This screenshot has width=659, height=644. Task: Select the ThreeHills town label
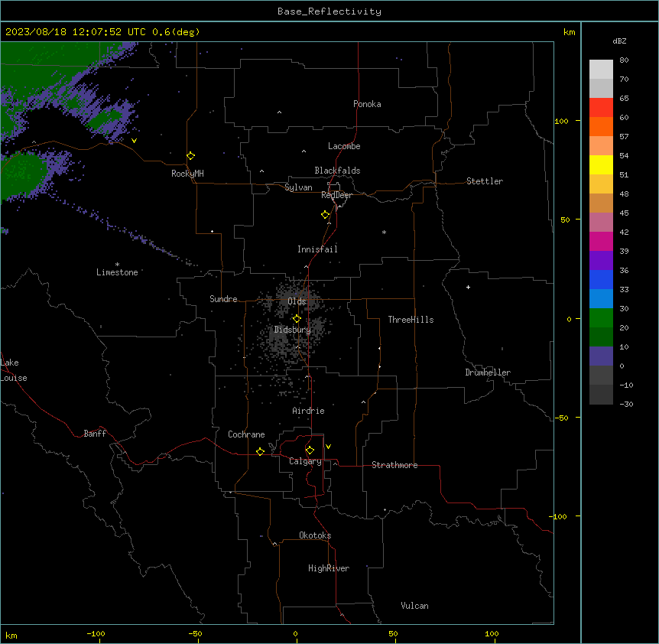pyautogui.click(x=411, y=320)
